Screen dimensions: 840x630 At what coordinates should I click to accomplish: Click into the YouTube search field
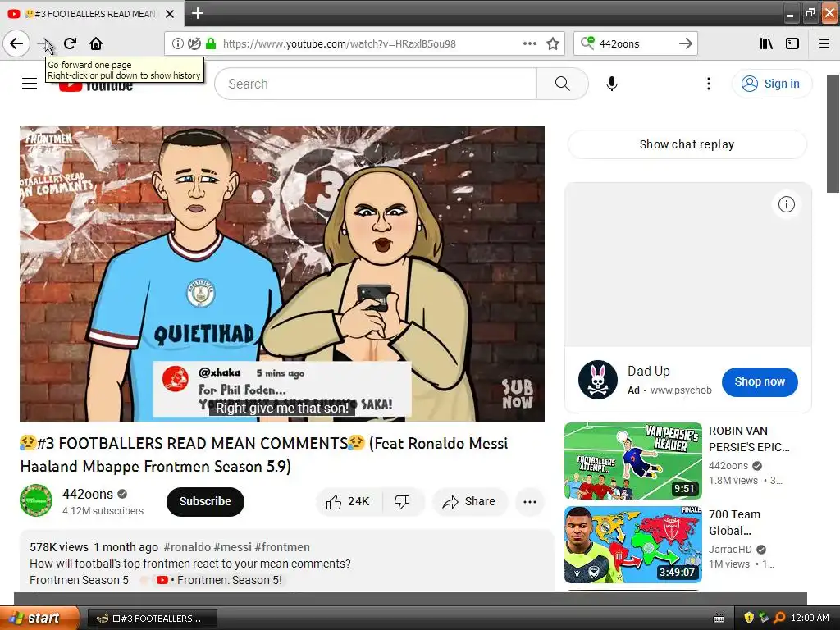point(376,84)
